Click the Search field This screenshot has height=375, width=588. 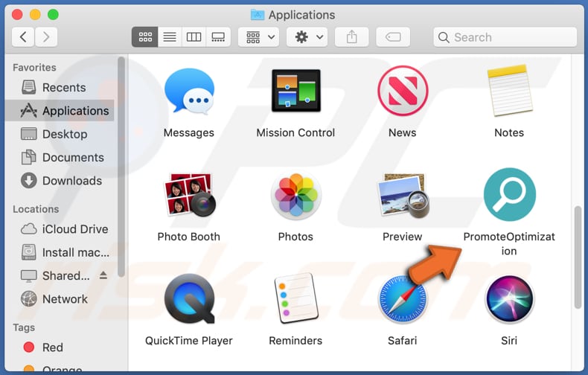coord(505,37)
